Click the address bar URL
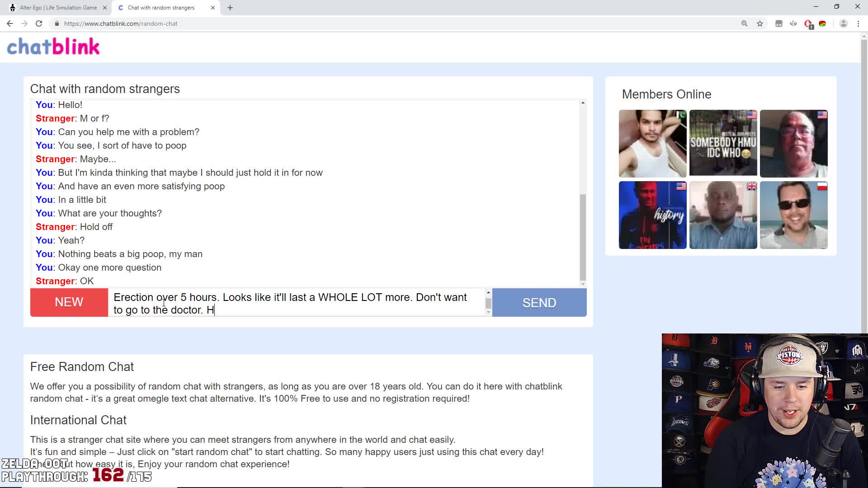This screenshot has height=488, width=868. (x=121, y=23)
